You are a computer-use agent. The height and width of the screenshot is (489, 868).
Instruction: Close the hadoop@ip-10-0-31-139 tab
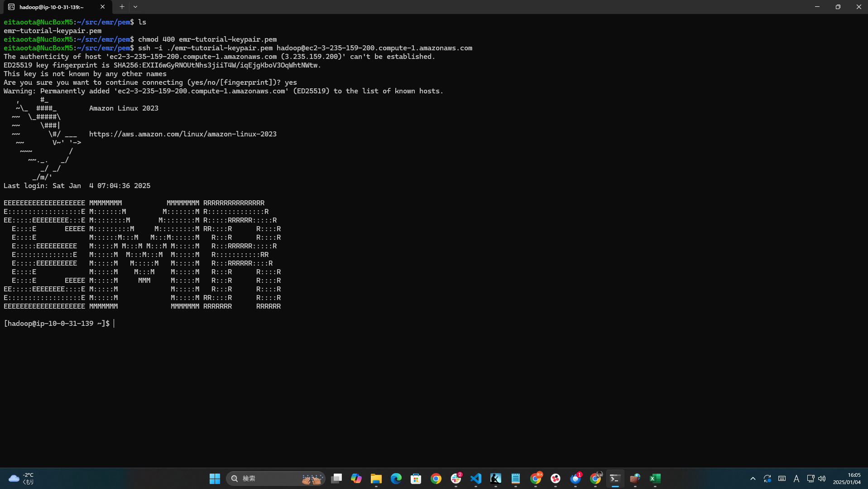(103, 7)
